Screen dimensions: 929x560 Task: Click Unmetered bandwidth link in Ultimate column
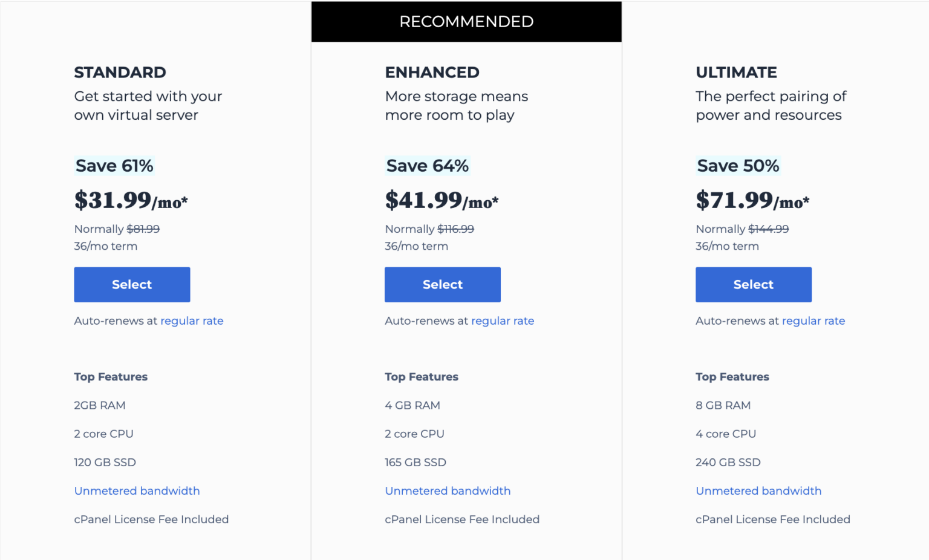[758, 490]
